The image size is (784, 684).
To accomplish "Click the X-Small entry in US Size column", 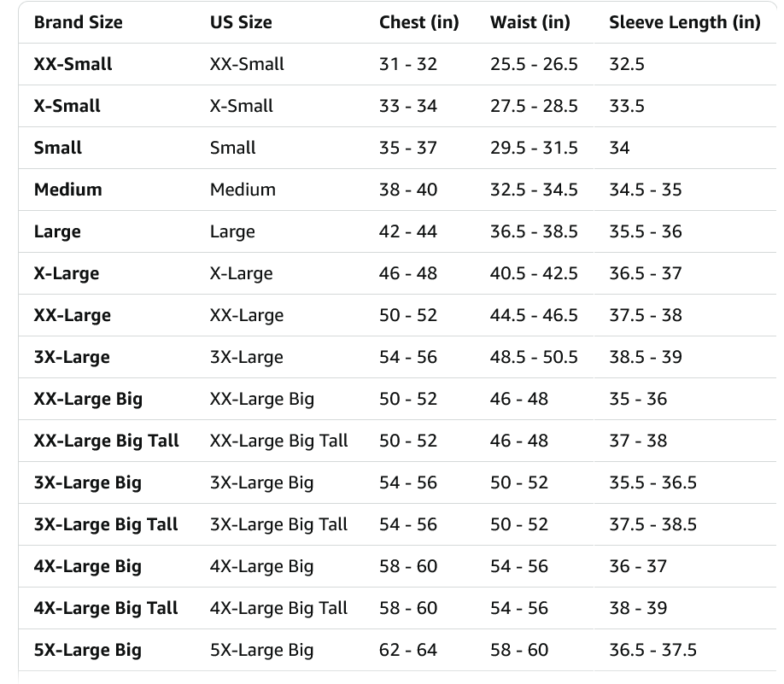I will [x=242, y=106].
